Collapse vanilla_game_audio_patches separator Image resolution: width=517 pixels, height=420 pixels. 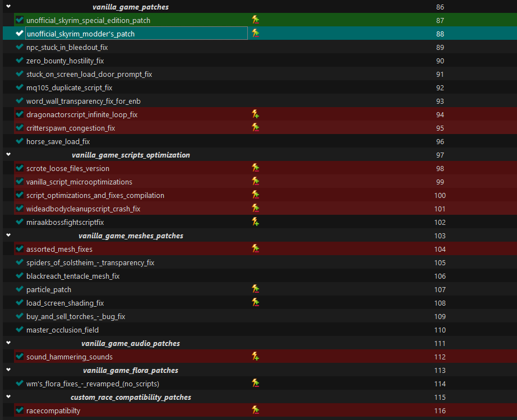[8, 343]
